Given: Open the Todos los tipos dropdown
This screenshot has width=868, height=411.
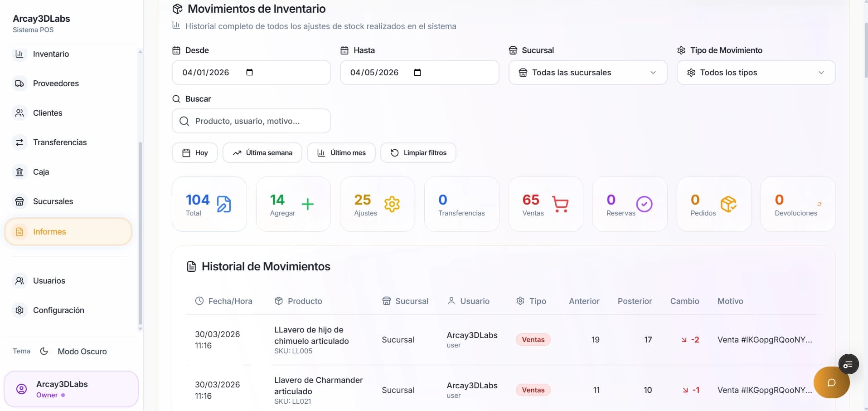Looking at the screenshot, I should point(756,73).
